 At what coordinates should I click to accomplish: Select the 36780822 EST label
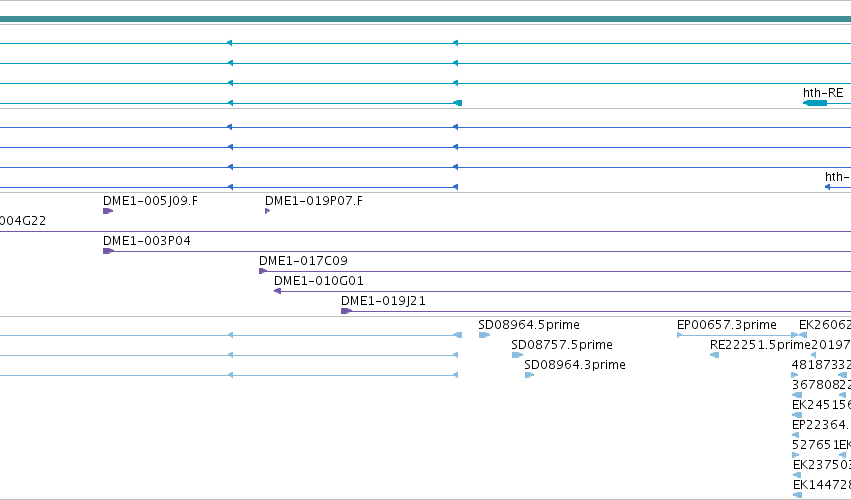coord(821,385)
